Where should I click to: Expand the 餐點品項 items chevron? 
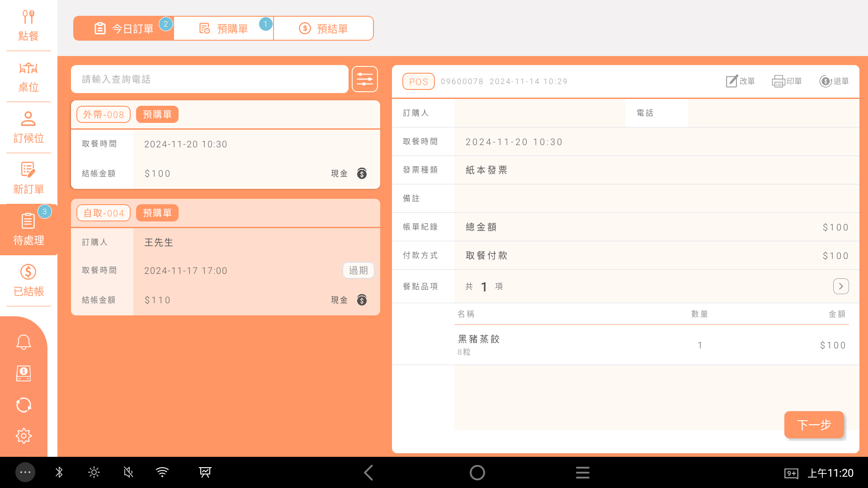point(840,286)
